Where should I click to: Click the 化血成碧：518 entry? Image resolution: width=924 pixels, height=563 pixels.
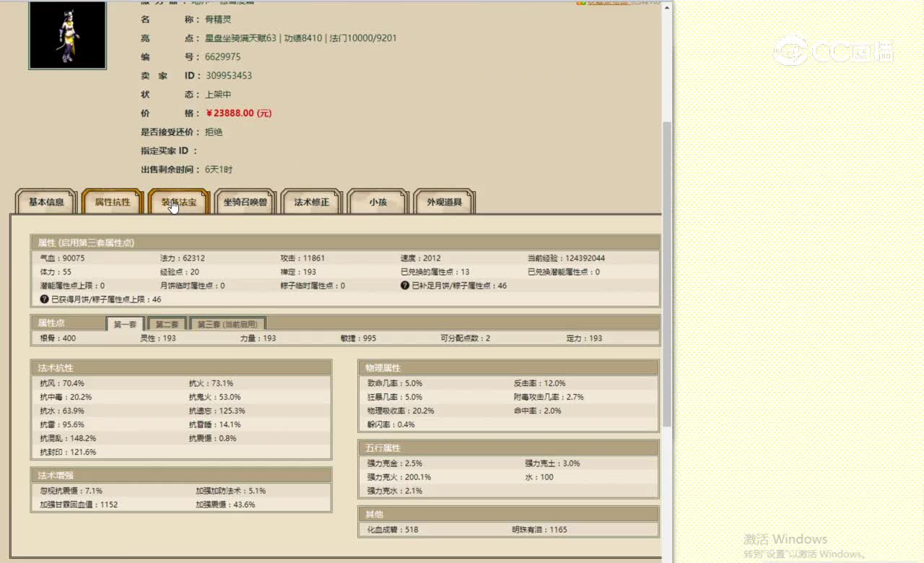tap(393, 530)
